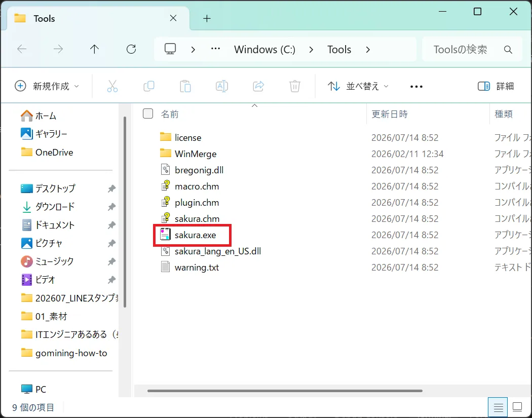This screenshot has height=418, width=532.
Task: Click the WinMerge folder icon
Action: [165, 154]
